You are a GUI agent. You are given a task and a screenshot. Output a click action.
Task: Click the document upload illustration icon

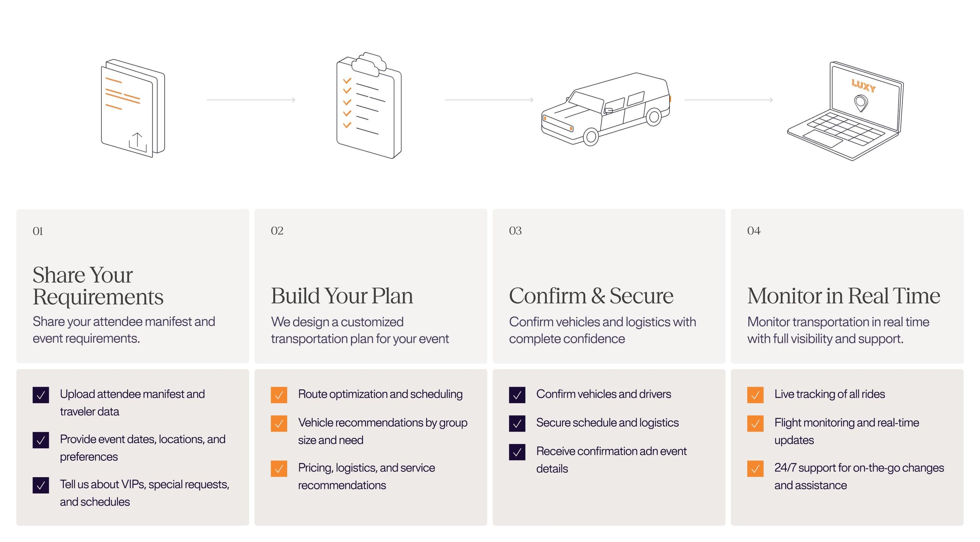133,108
